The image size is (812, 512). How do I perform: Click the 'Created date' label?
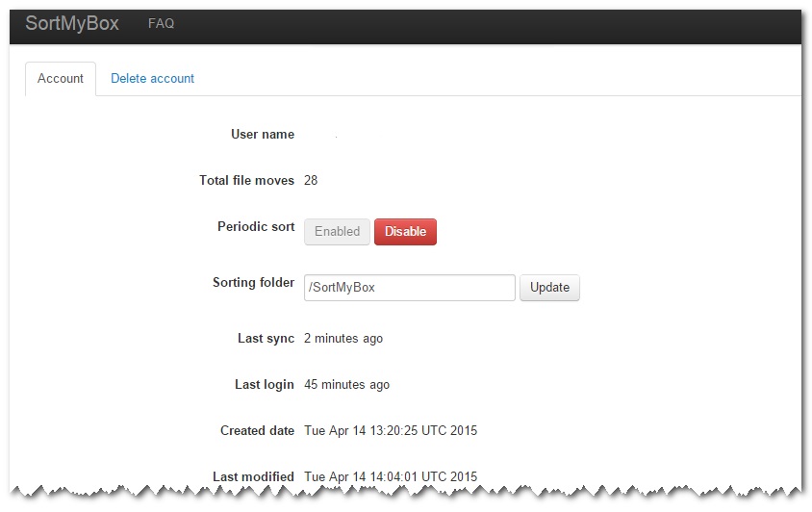coord(258,430)
